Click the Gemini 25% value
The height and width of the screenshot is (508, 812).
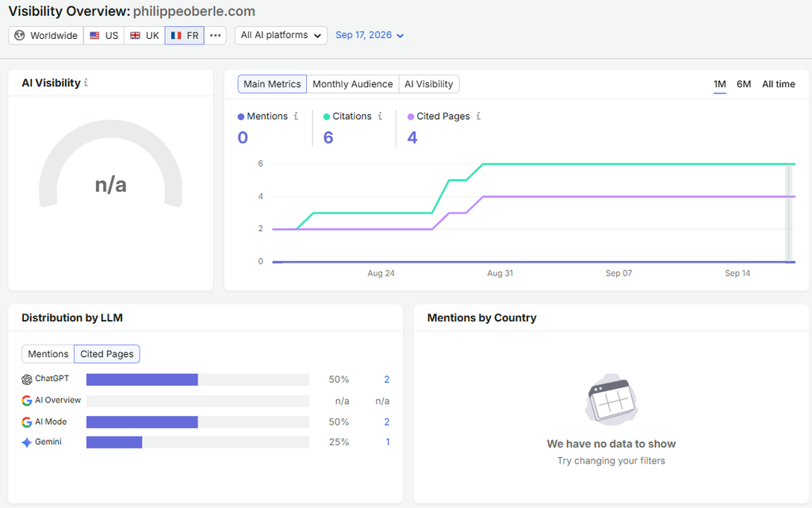[339, 442]
